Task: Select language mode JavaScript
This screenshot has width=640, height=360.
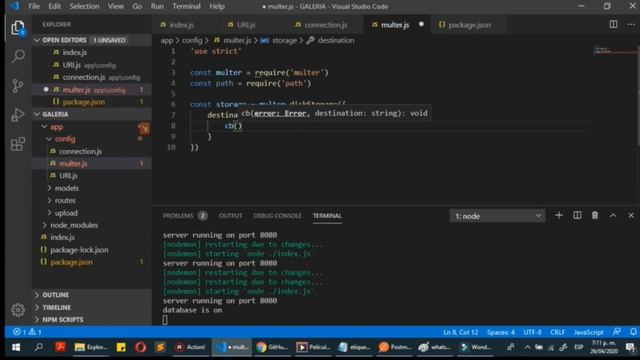Action: [588, 332]
